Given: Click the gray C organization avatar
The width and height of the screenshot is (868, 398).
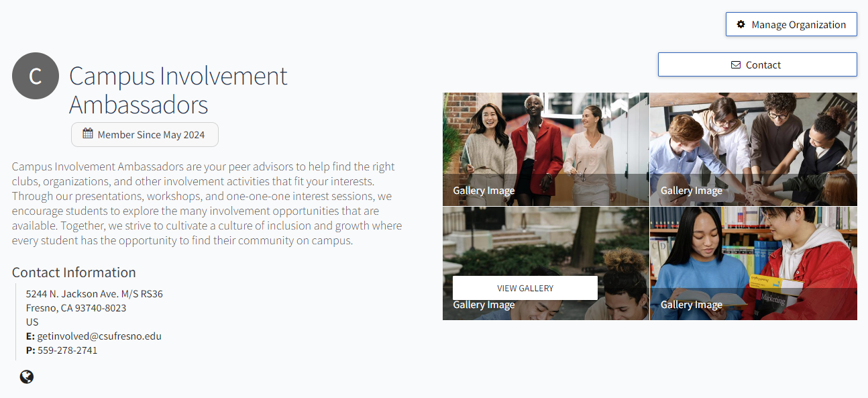Looking at the screenshot, I should tap(36, 76).
